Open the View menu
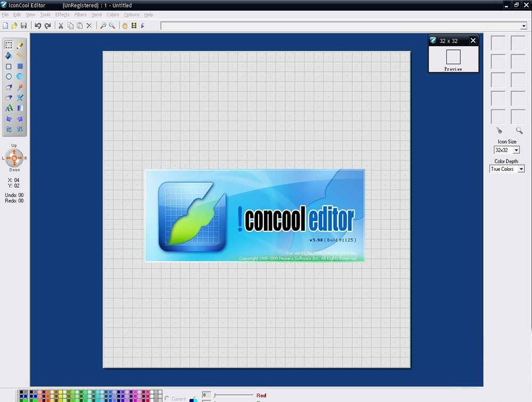Image resolution: width=532 pixels, height=402 pixels. pyautogui.click(x=30, y=14)
